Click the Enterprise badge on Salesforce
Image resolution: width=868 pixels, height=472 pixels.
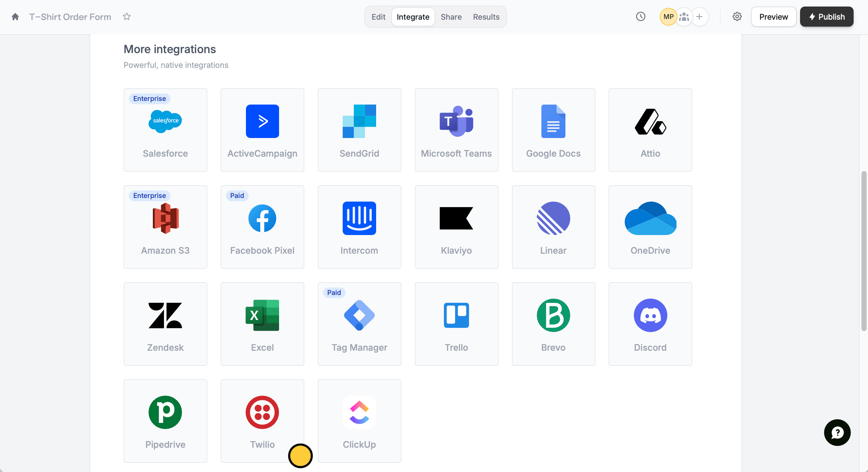150,98
